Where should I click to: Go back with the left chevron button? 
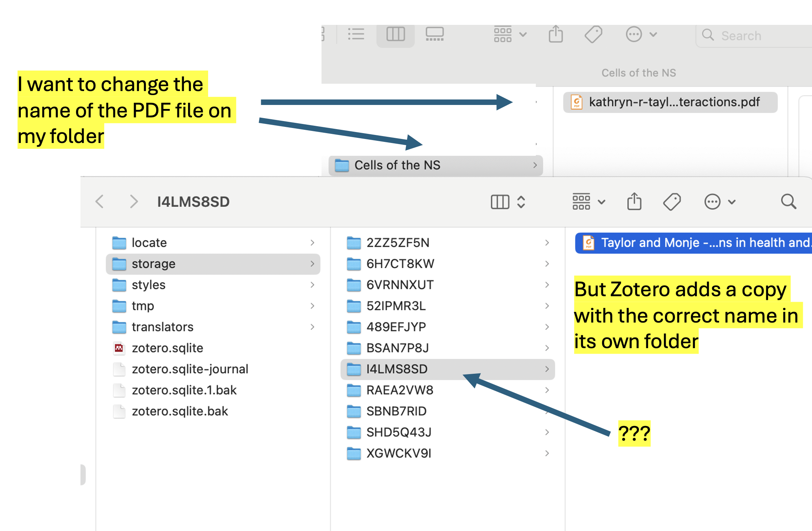click(x=99, y=202)
